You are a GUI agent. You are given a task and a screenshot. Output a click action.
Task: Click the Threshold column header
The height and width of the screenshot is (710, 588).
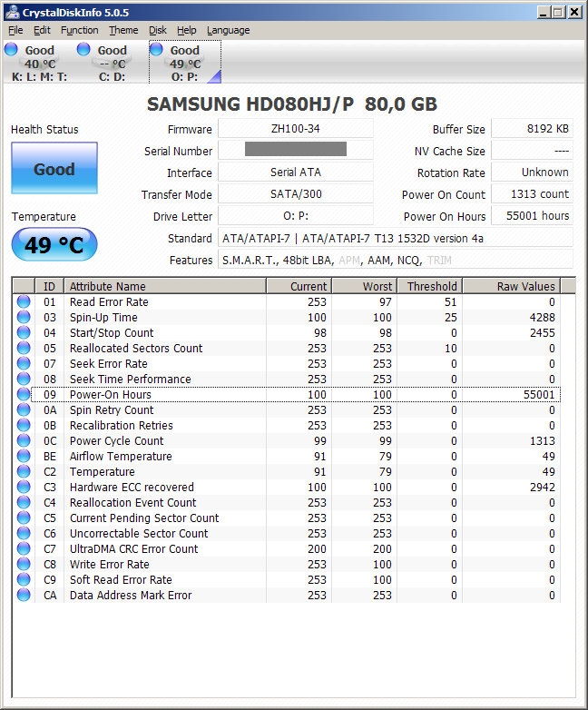tap(430, 286)
